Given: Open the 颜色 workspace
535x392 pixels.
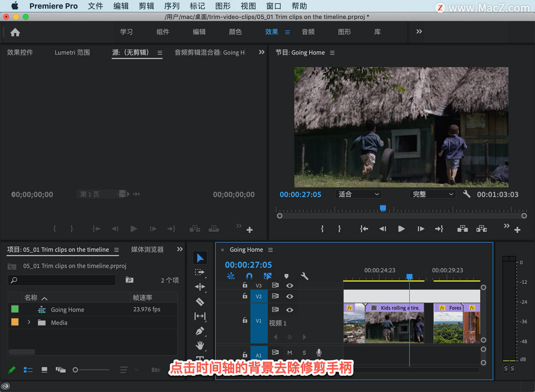Looking at the screenshot, I should [x=235, y=32].
